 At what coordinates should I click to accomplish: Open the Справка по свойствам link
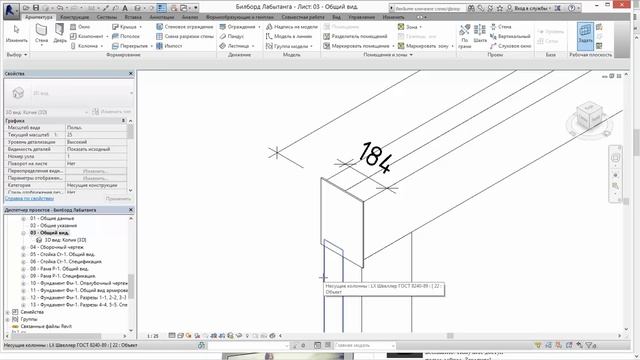pos(29,198)
